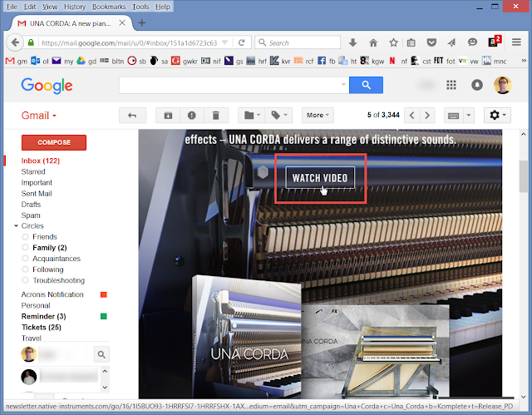Go to the browser home icon

pyautogui.click(x=373, y=42)
